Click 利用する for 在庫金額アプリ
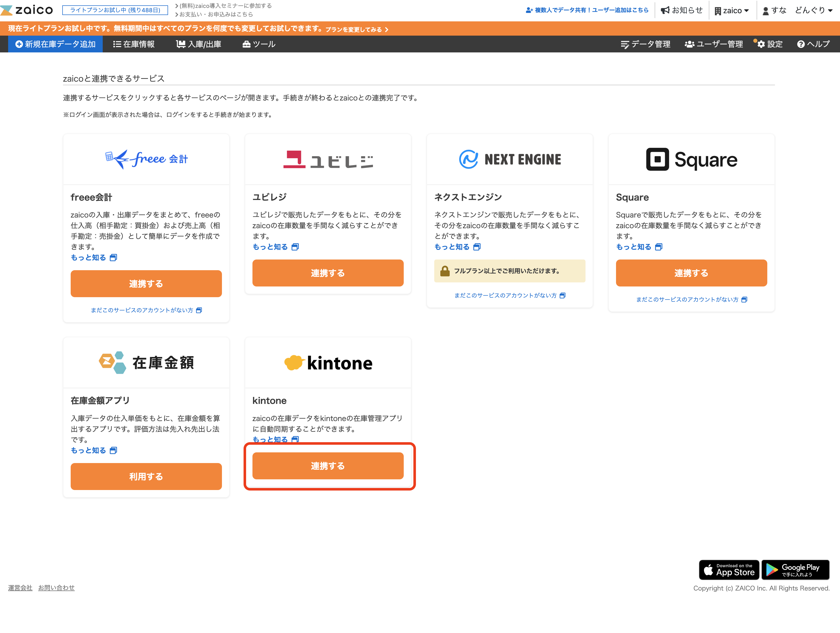 (x=146, y=477)
